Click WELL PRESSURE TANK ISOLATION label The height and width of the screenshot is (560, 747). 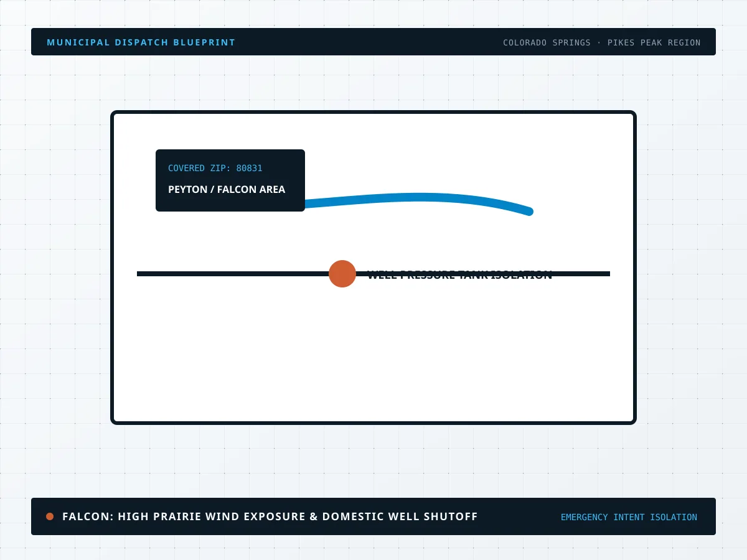[x=459, y=275]
